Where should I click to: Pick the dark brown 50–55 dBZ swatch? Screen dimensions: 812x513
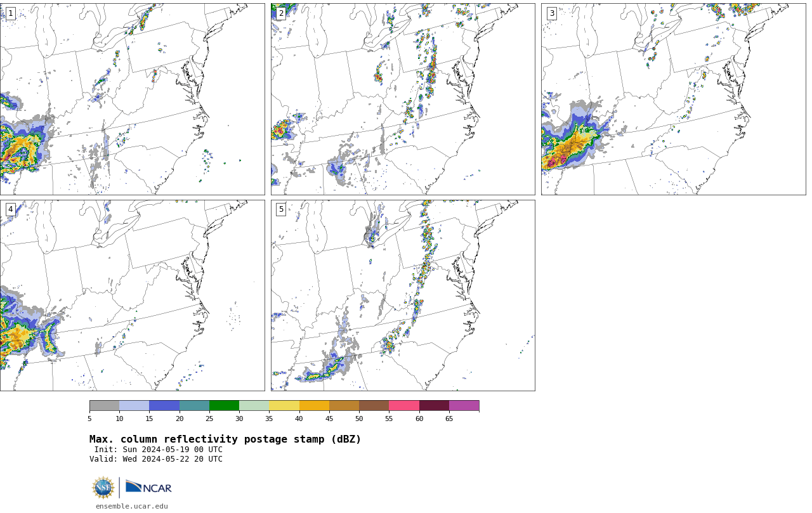click(x=374, y=406)
